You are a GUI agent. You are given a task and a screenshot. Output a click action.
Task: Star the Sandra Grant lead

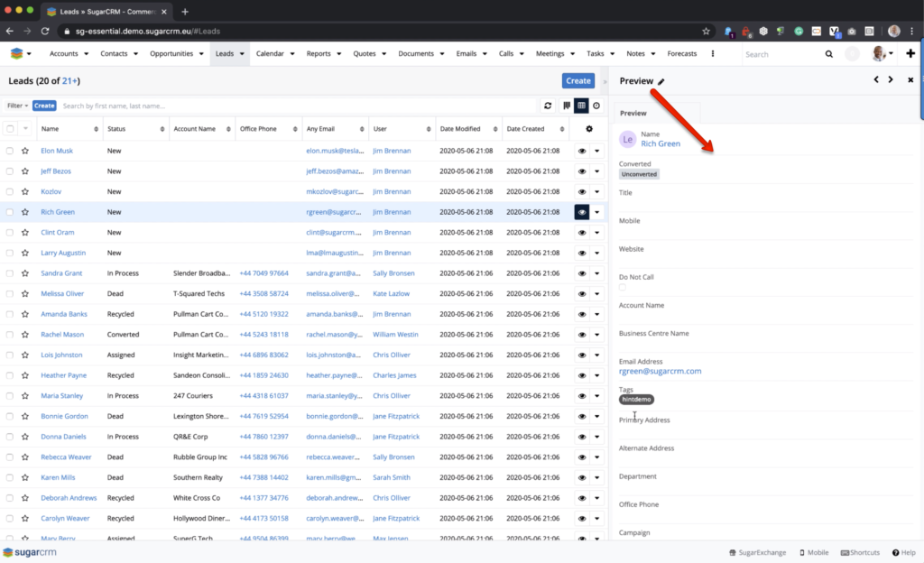(x=24, y=273)
